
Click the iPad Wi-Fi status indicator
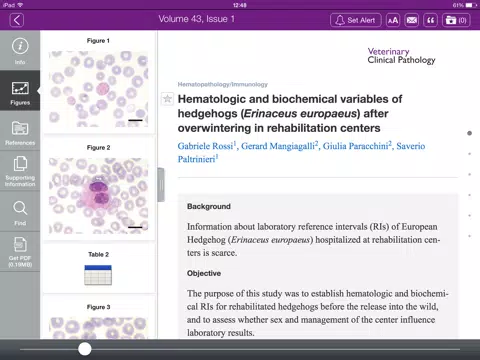[x=13, y=5]
